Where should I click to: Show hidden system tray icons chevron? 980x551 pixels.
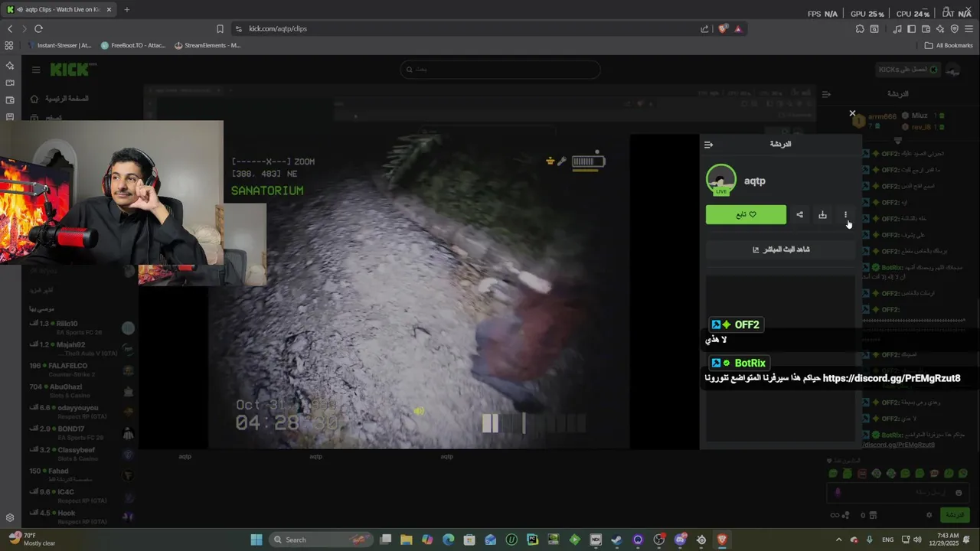(x=838, y=540)
